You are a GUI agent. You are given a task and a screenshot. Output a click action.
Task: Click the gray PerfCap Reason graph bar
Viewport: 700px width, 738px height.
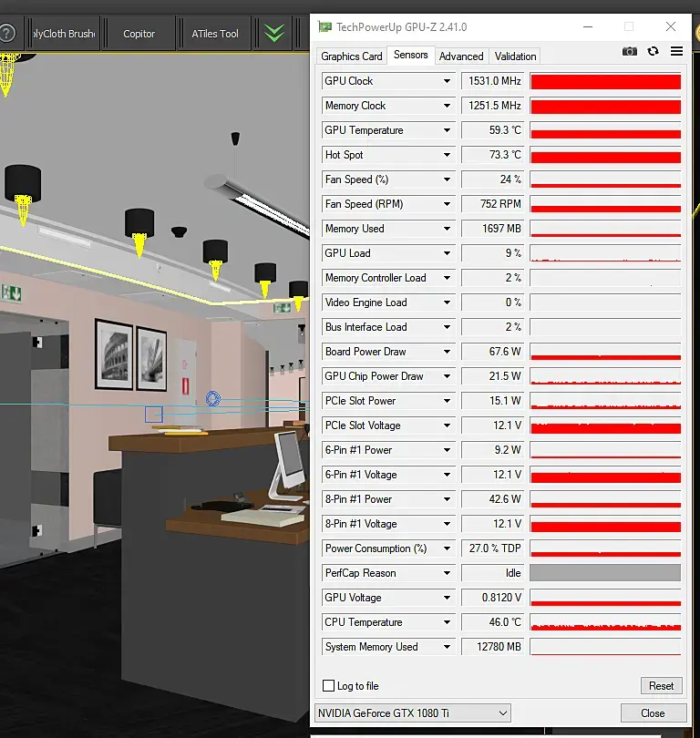click(605, 573)
